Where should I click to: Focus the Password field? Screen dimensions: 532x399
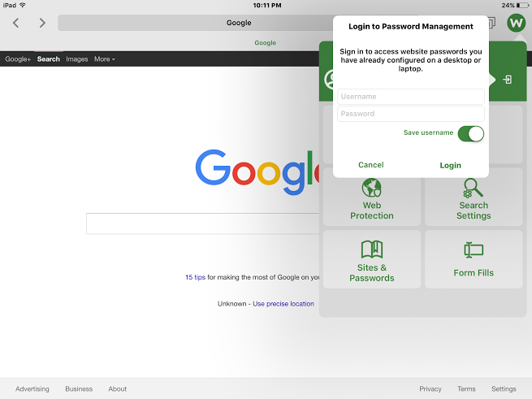coord(410,114)
